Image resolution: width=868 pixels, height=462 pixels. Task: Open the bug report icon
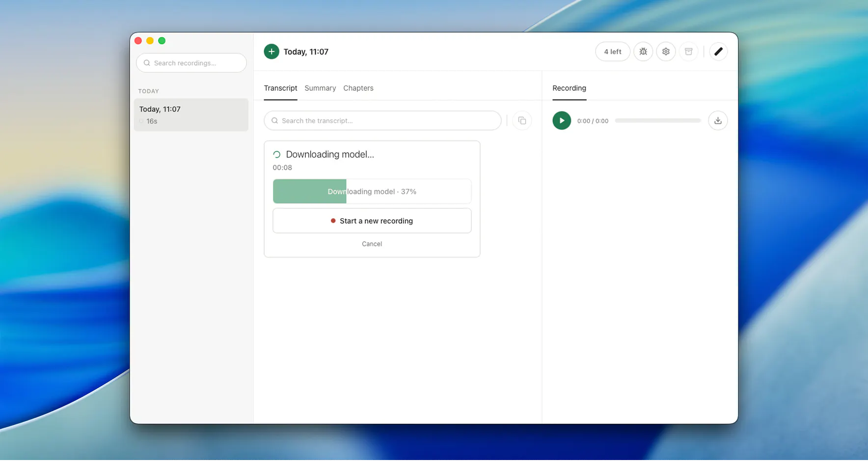click(x=643, y=51)
